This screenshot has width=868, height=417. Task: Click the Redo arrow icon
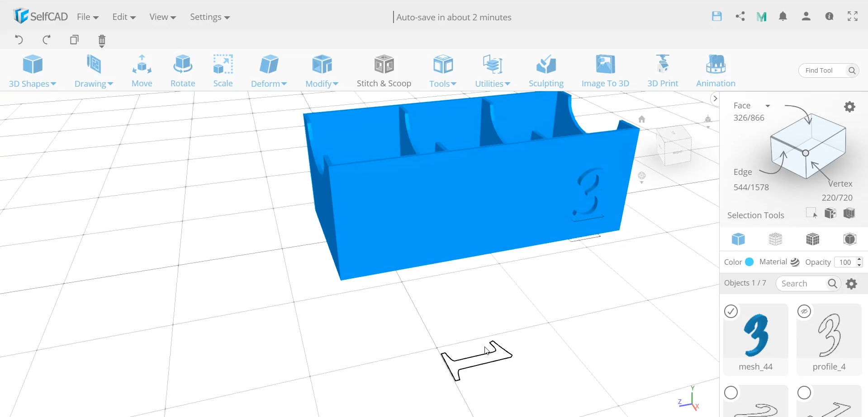pos(46,40)
